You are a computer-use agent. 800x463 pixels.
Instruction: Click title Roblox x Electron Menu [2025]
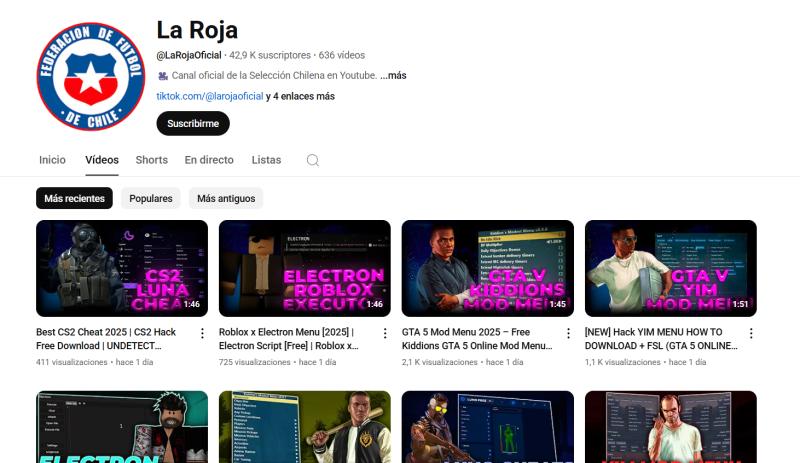pyautogui.click(x=289, y=339)
